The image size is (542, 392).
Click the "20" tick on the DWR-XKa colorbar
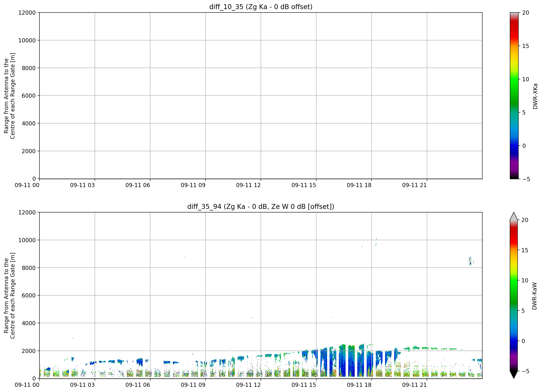tap(526, 13)
